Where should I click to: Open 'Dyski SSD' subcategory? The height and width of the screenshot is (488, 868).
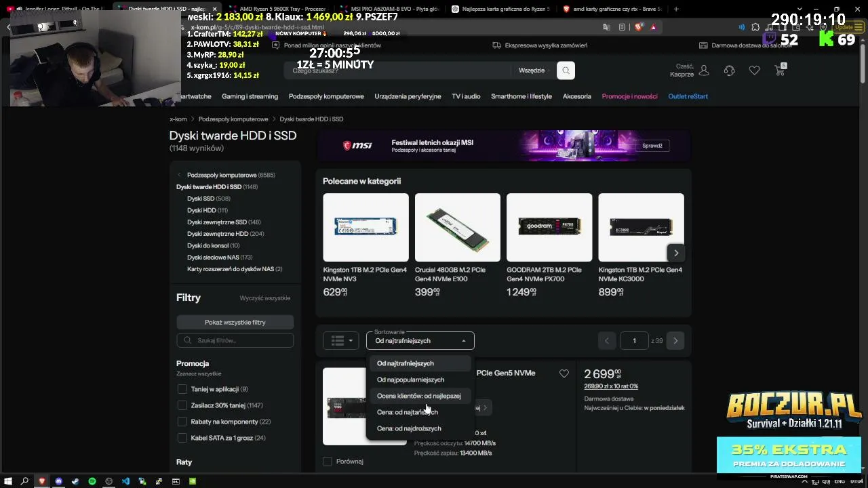point(208,199)
